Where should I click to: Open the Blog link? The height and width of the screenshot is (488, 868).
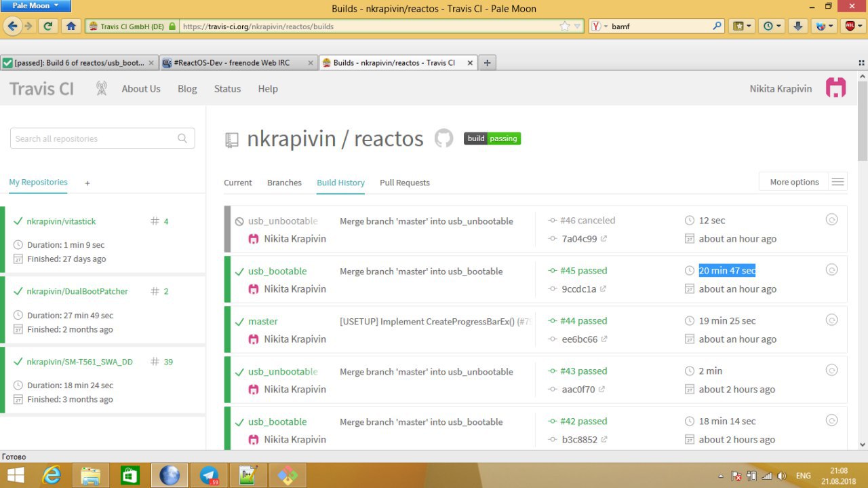187,89
